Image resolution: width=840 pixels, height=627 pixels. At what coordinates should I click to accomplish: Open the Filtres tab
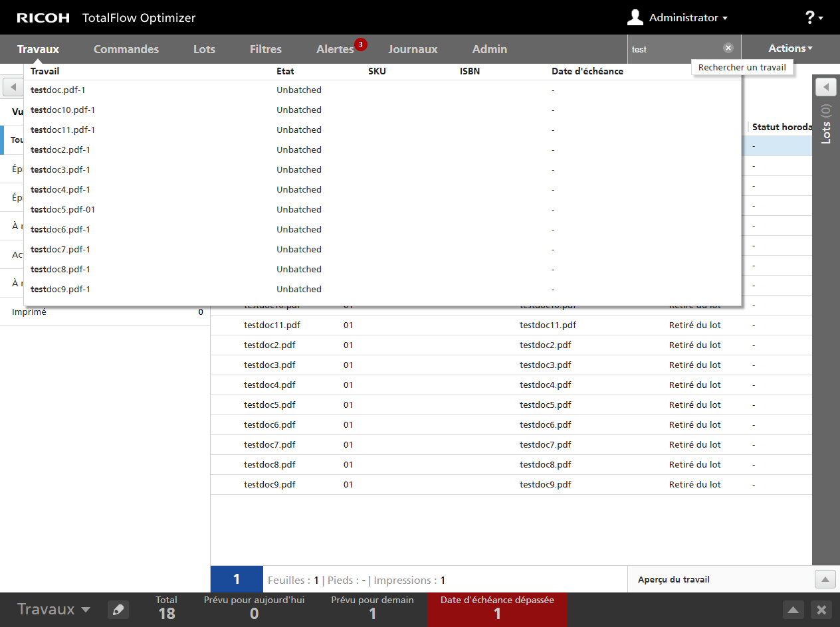click(x=266, y=49)
